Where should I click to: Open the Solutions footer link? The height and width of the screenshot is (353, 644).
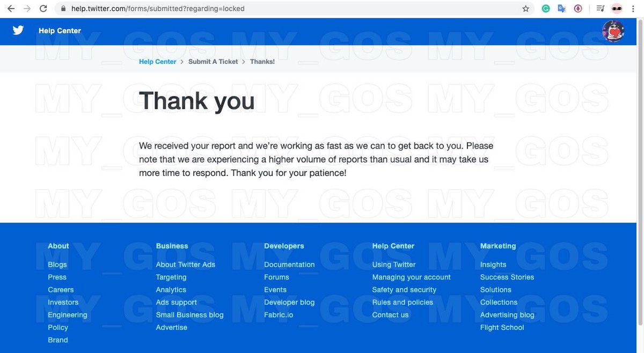(496, 290)
